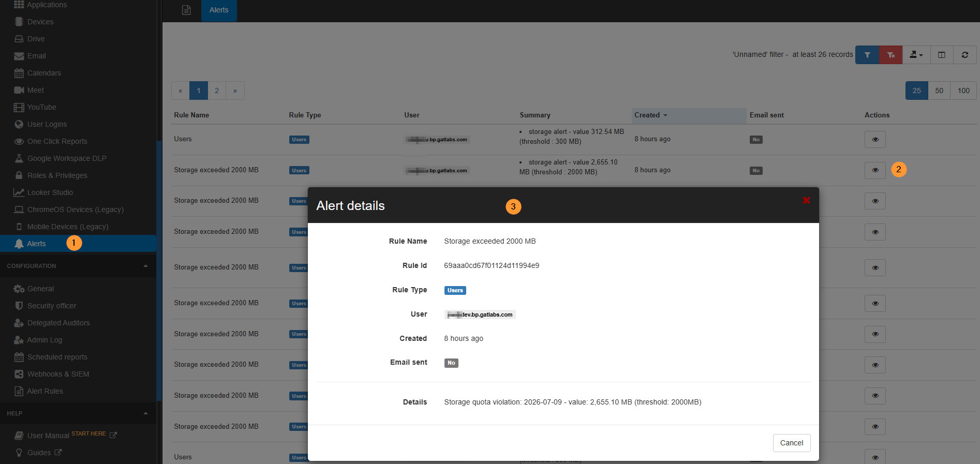The width and height of the screenshot is (980, 464).
Task: Apply filter with the funnel button
Action: [x=867, y=55]
